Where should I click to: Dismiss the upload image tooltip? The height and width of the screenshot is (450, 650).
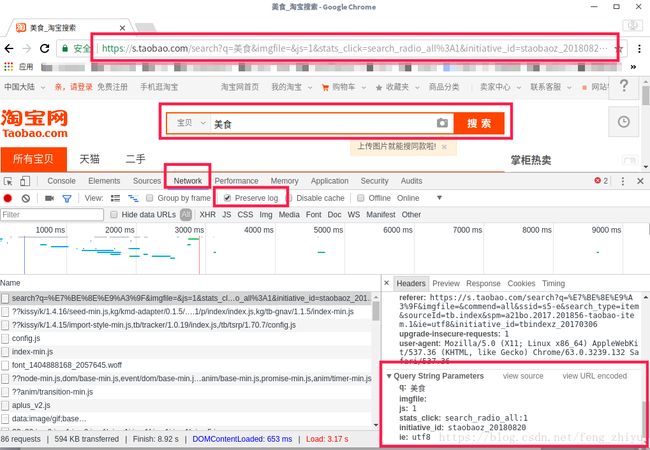pos(444,147)
